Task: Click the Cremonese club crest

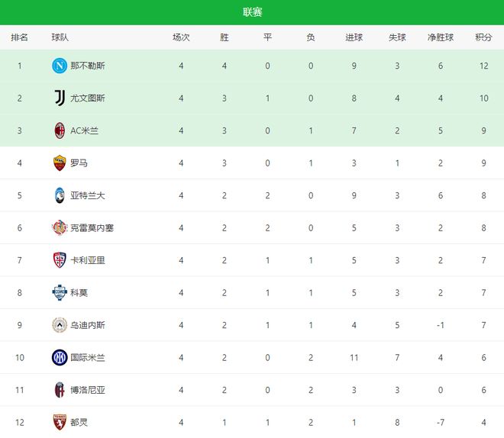Action: (x=59, y=227)
